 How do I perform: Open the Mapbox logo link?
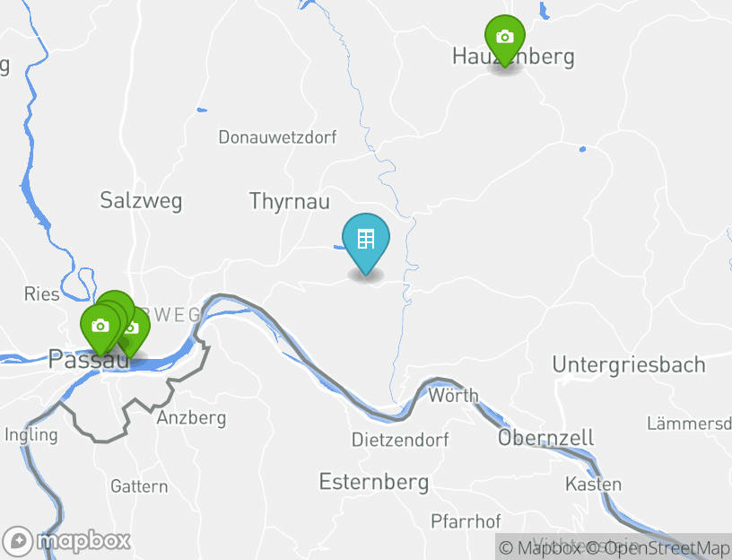tap(66, 542)
